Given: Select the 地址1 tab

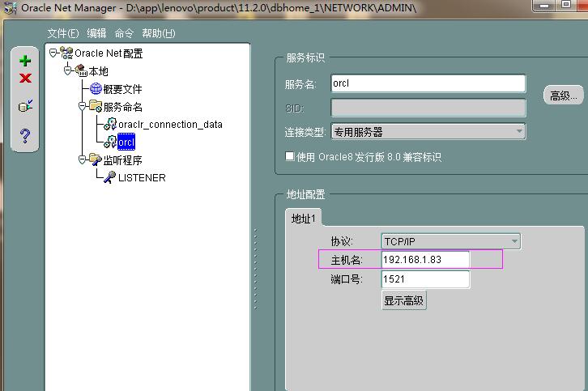Looking at the screenshot, I should [304, 219].
